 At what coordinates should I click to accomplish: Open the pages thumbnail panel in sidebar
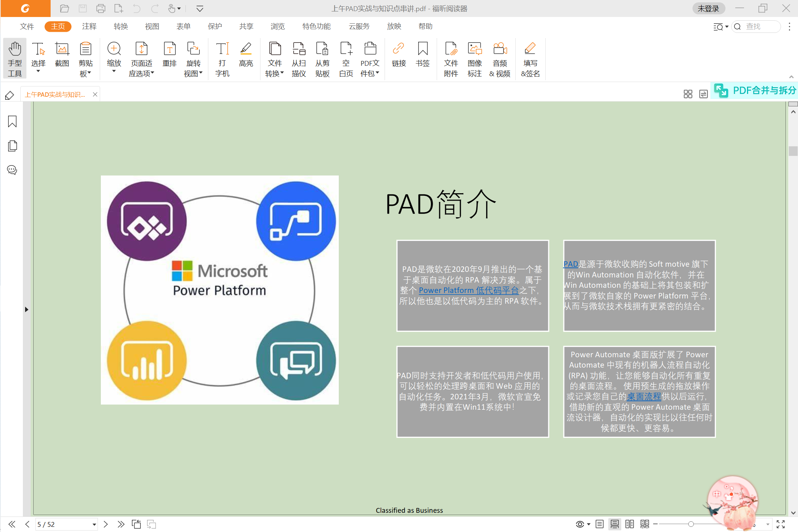click(x=12, y=146)
